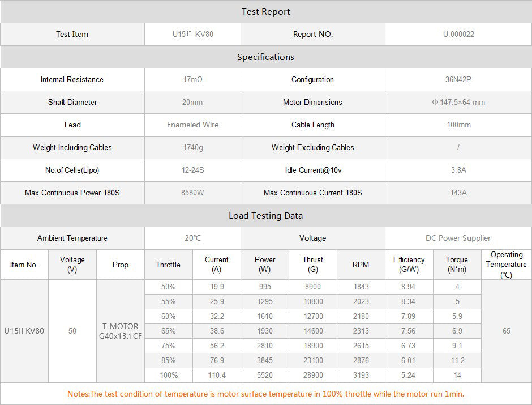Click the 3.8A idle current value

(x=458, y=170)
